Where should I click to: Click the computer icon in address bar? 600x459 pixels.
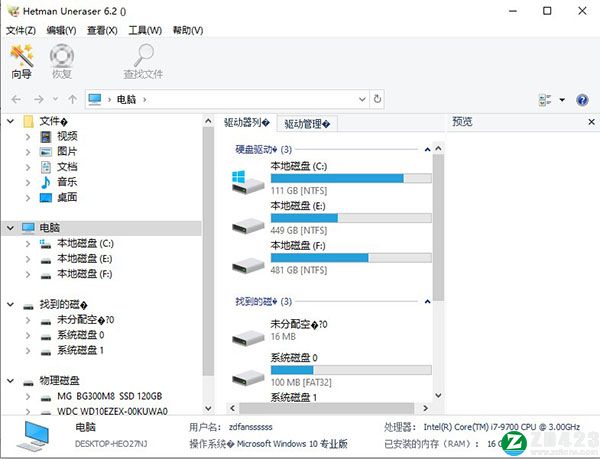95,99
